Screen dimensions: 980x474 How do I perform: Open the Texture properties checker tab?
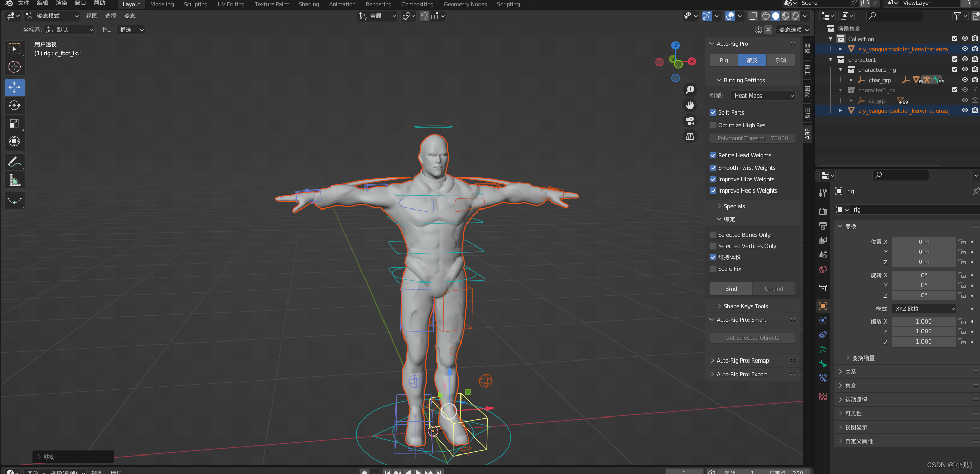pos(823,396)
